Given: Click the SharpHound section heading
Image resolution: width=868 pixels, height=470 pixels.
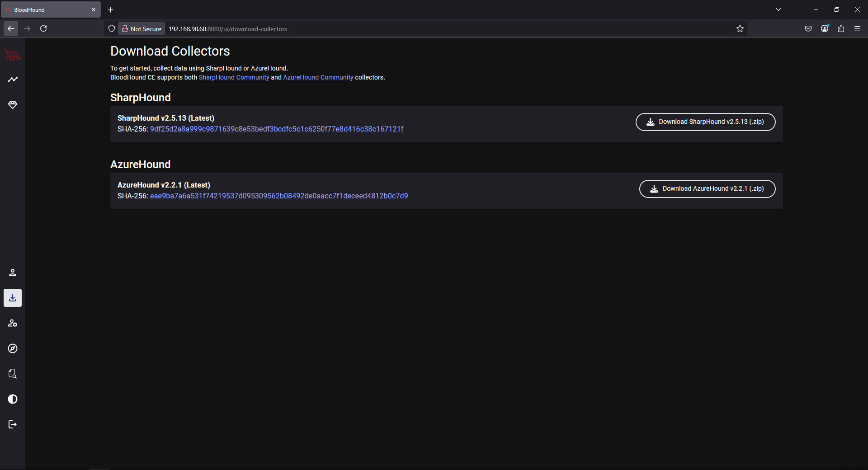Looking at the screenshot, I should (141, 98).
